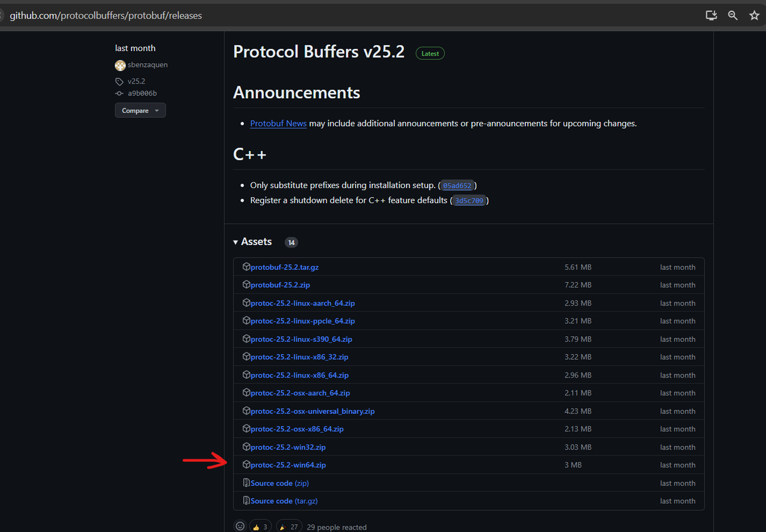Download Source code (zip)
Image resolution: width=766 pixels, height=532 pixels.
280,484
